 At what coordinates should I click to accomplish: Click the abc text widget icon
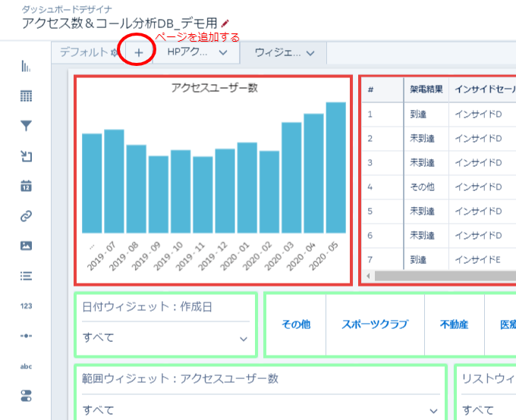26,365
